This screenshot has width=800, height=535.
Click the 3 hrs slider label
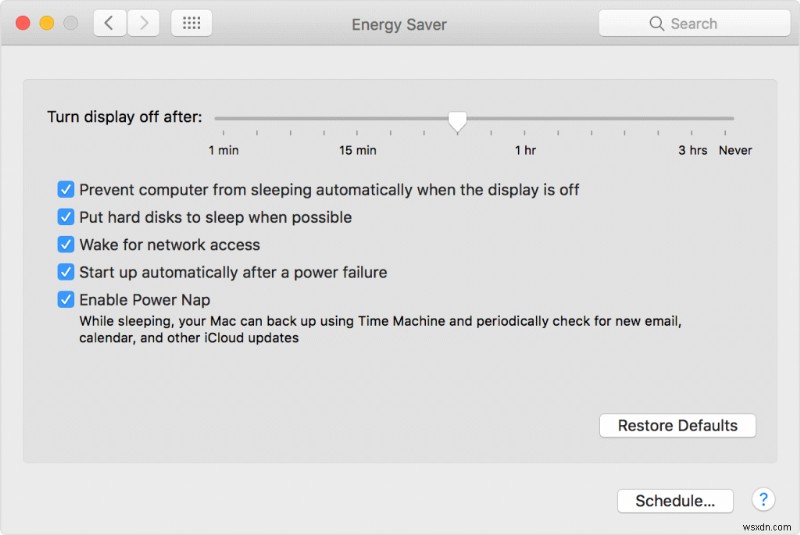[x=692, y=150]
